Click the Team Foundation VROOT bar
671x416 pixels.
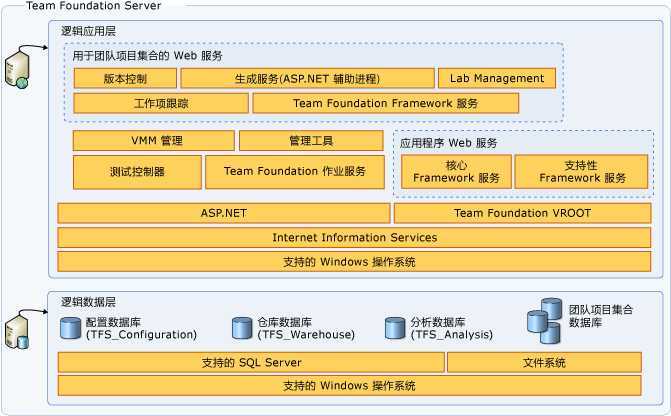tap(523, 213)
